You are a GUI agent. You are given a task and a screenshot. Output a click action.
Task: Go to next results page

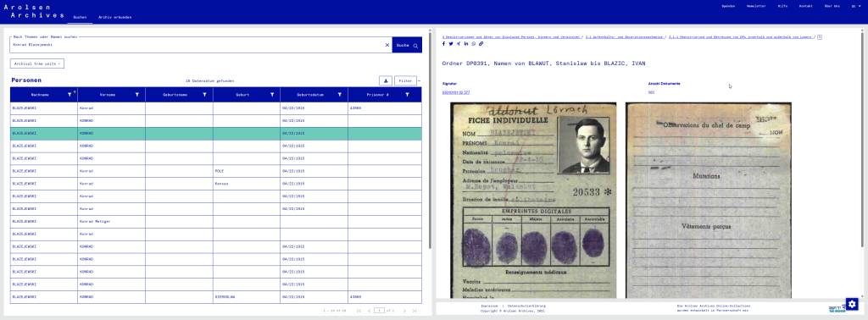(404, 311)
